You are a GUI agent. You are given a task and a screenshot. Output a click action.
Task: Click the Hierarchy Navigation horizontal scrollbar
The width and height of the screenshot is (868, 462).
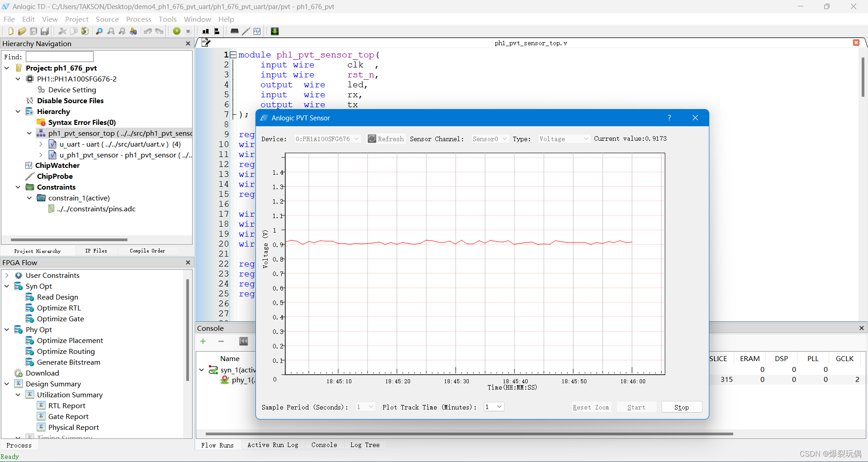tap(69, 239)
